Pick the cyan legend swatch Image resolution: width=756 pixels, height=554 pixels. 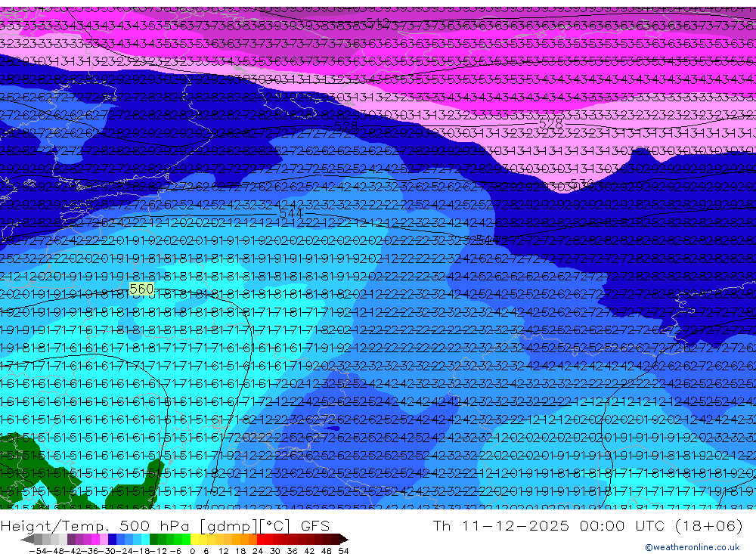coord(145,540)
